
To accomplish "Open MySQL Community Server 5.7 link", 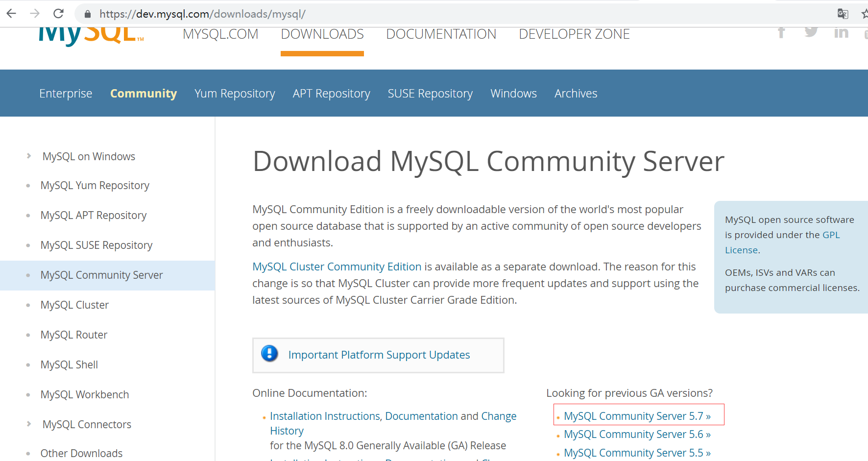I will coord(637,416).
